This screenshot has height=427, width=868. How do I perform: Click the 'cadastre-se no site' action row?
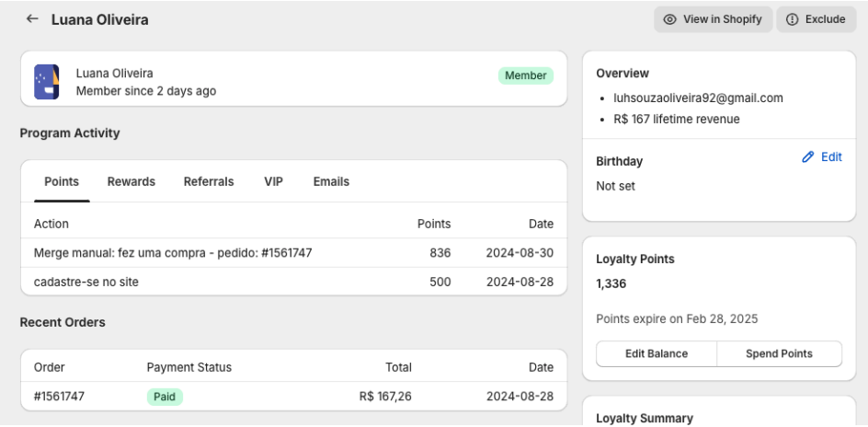(x=294, y=282)
